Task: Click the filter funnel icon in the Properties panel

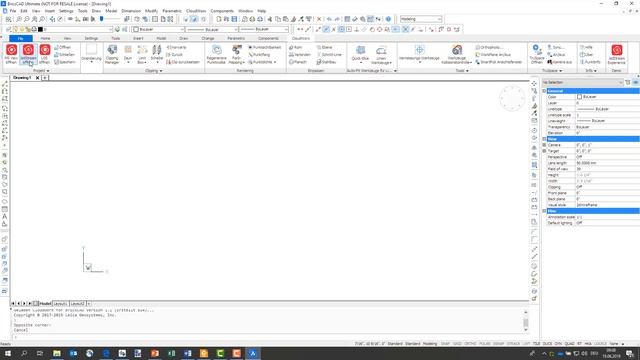Action: (x=628, y=82)
